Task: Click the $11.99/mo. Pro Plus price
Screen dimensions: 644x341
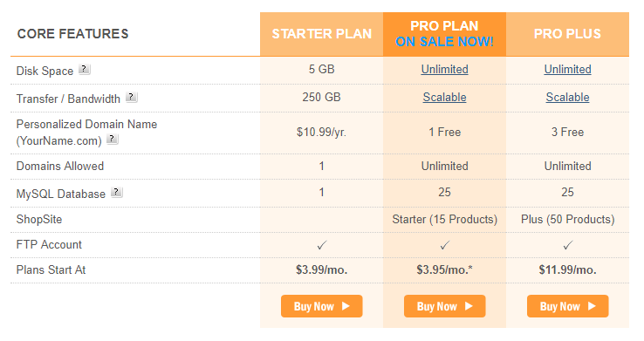Action: [567, 270]
